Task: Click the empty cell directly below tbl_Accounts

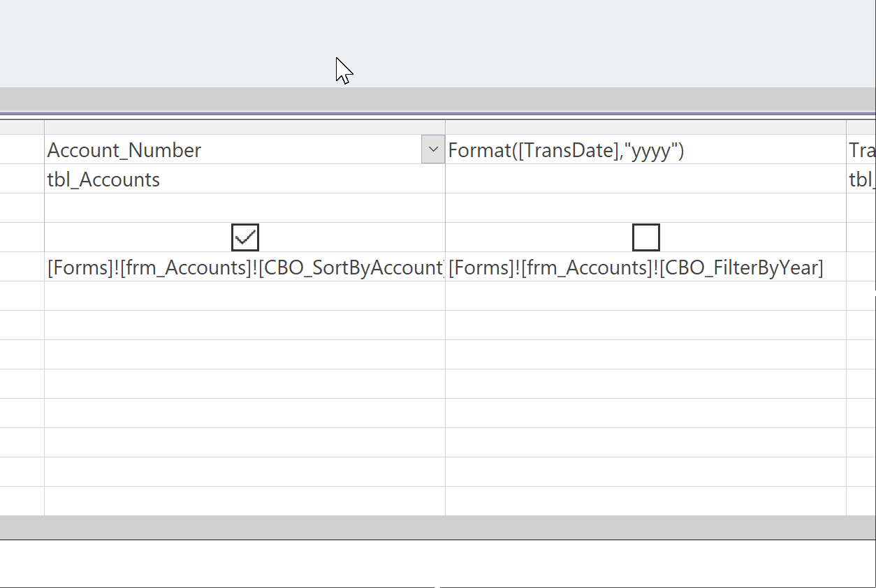Action: tap(244, 208)
